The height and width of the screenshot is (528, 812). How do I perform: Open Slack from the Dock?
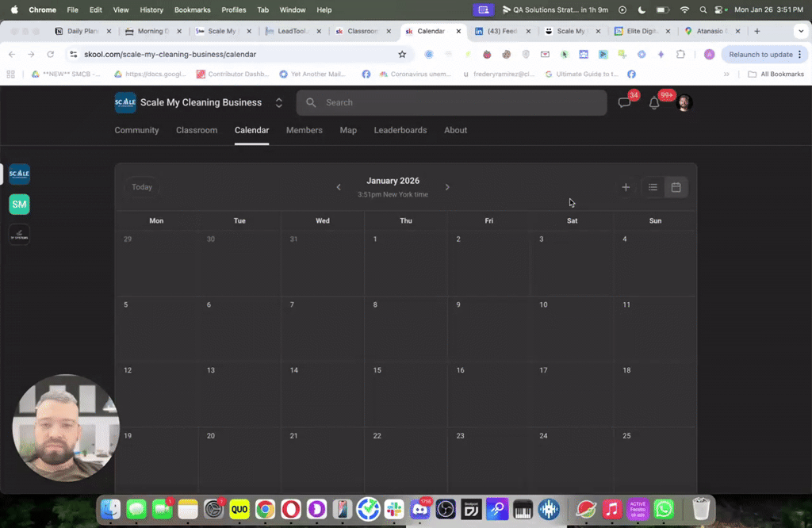coord(394,509)
